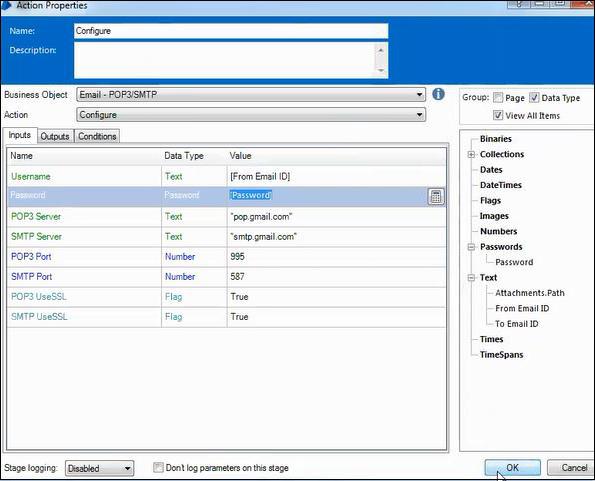Screen dimensions: 595x481
Task: Select the Times tree item
Action: pos(491,339)
